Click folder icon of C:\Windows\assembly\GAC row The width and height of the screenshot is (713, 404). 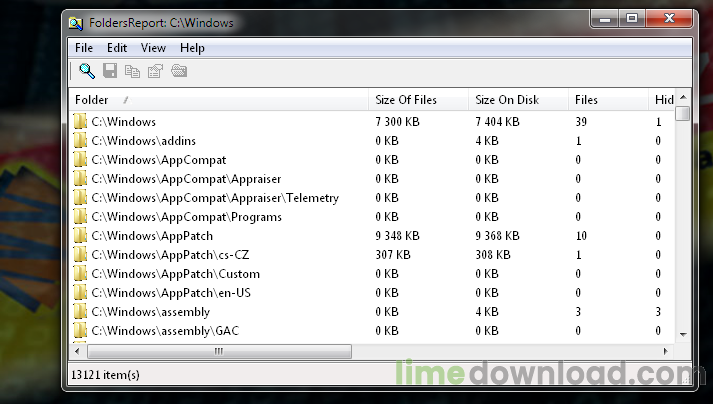click(x=80, y=330)
